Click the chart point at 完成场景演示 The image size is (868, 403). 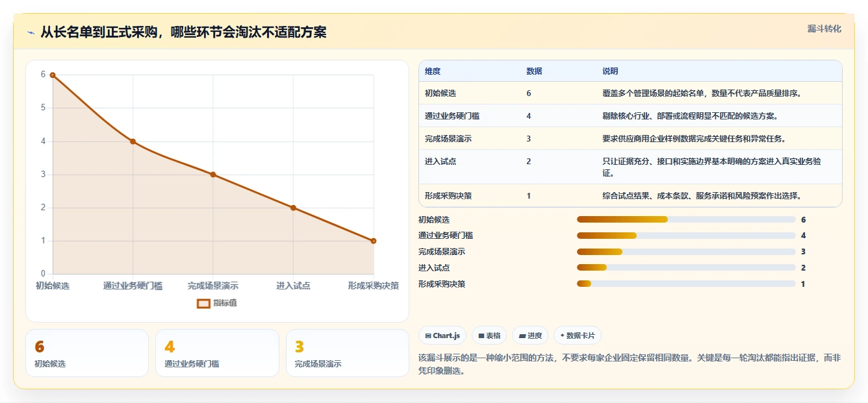click(x=213, y=175)
